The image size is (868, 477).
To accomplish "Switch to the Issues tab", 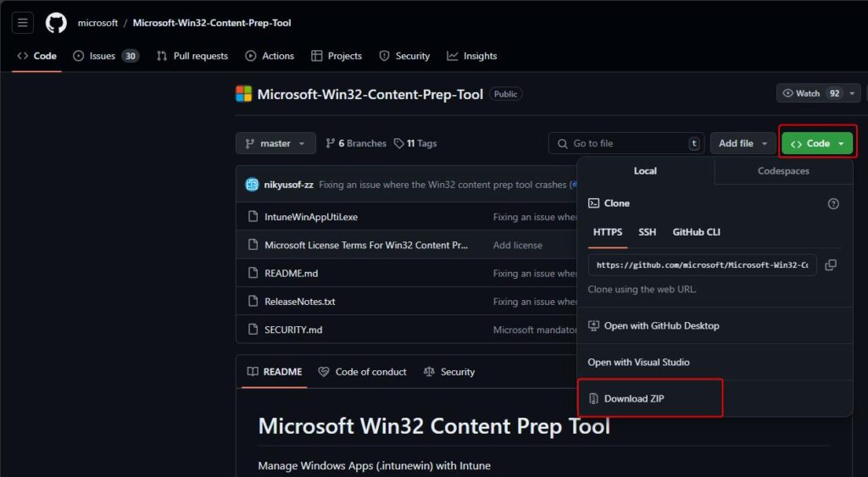I will coord(106,56).
